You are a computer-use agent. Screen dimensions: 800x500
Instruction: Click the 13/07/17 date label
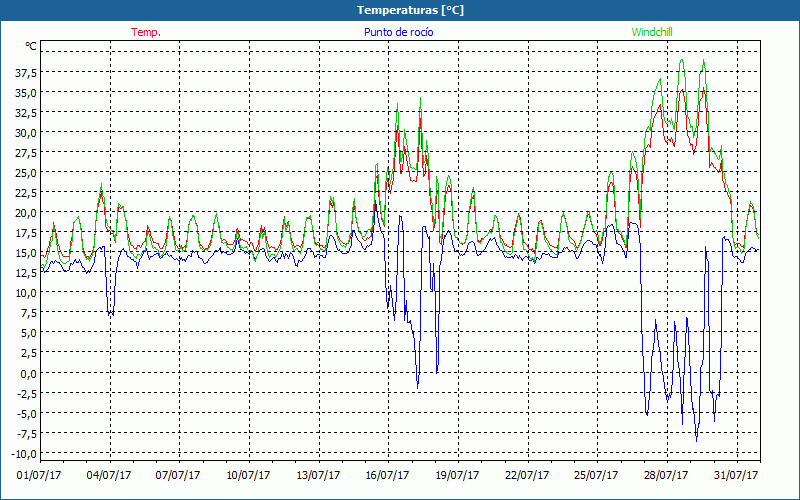318,475
